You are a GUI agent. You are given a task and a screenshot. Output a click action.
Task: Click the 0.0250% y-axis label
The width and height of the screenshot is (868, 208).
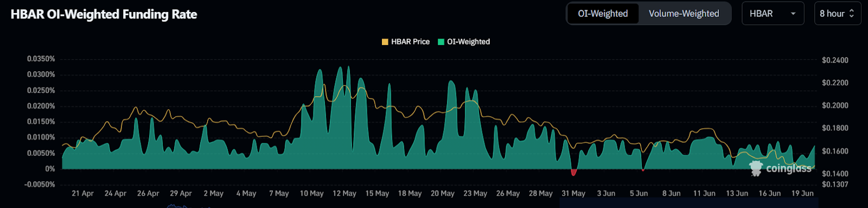(41, 90)
